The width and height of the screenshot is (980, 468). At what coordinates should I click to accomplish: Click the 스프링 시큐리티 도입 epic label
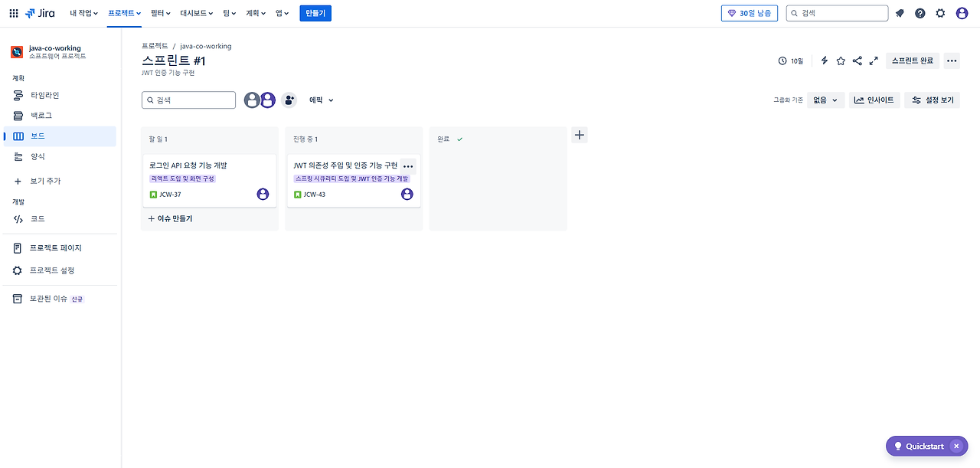click(x=352, y=178)
